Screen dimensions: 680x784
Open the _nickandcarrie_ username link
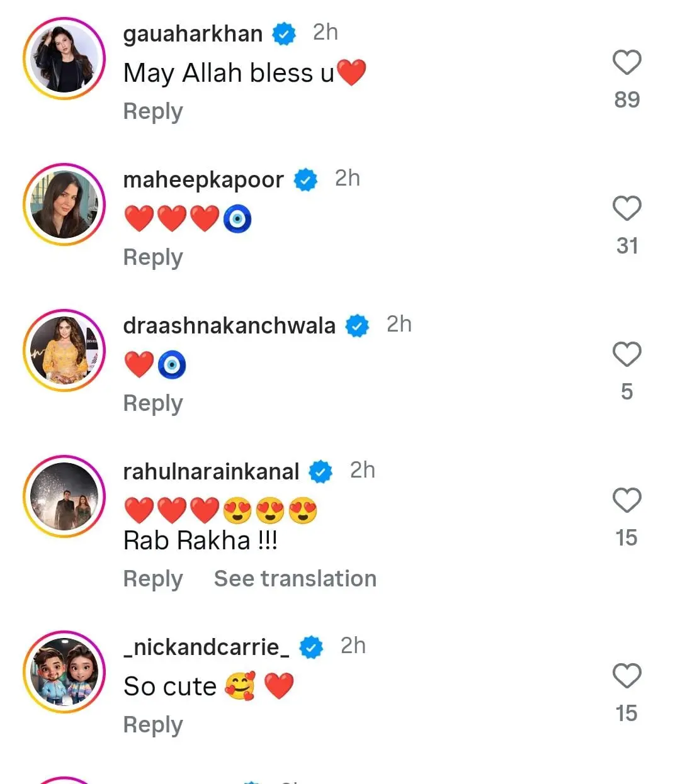(x=207, y=647)
